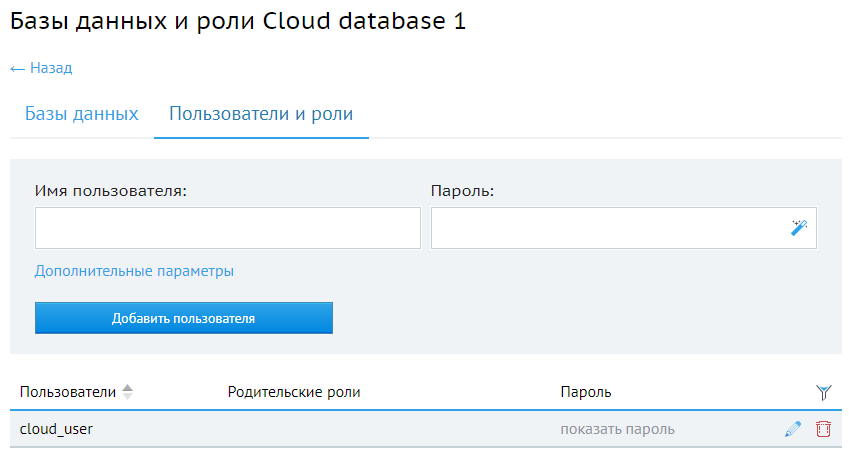The width and height of the screenshot is (849, 461).
Task: Expand Дополнительные параметры
Action: click(134, 271)
